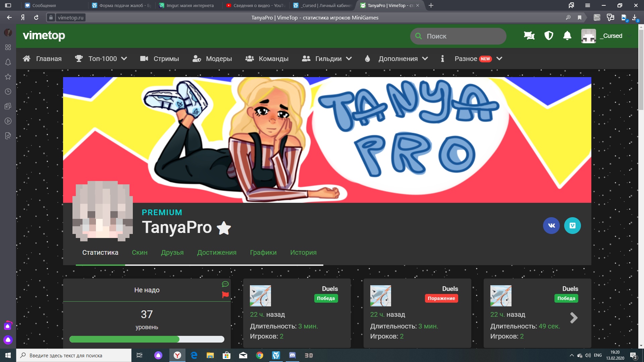Open the VimeWorld profile link icon
The width and height of the screenshot is (644, 362).
coord(573,226)
